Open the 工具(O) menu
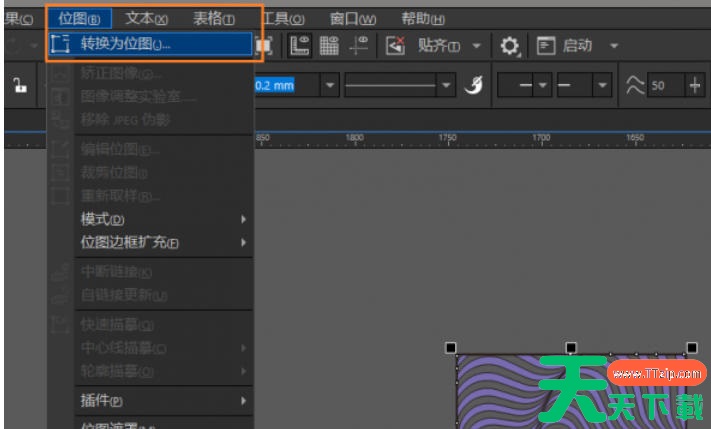 tap(283, 19)
